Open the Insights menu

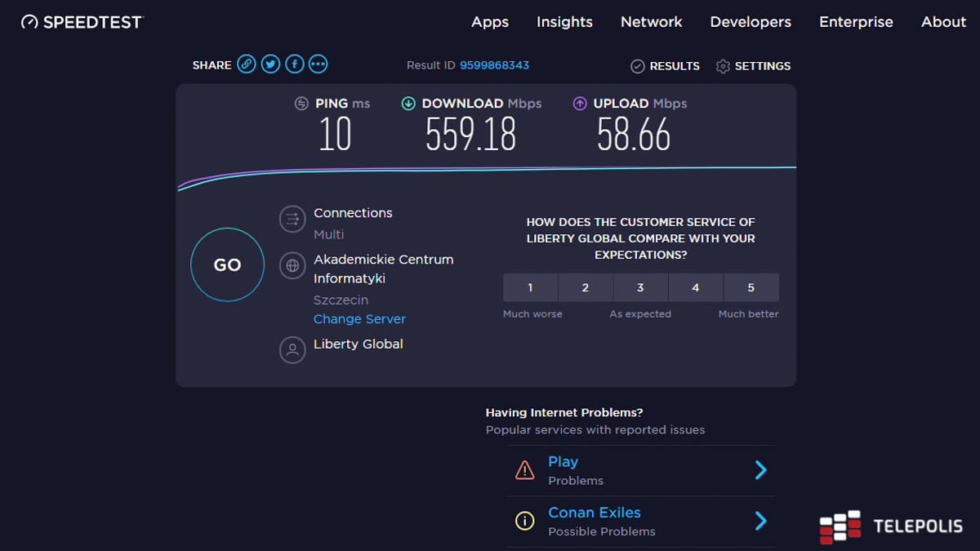pyautogui.click(x=564, y=22)
